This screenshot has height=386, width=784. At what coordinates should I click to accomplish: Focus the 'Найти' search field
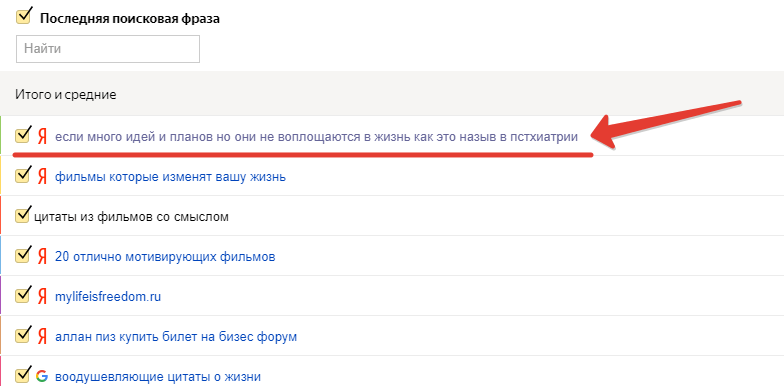coord(108,49)
